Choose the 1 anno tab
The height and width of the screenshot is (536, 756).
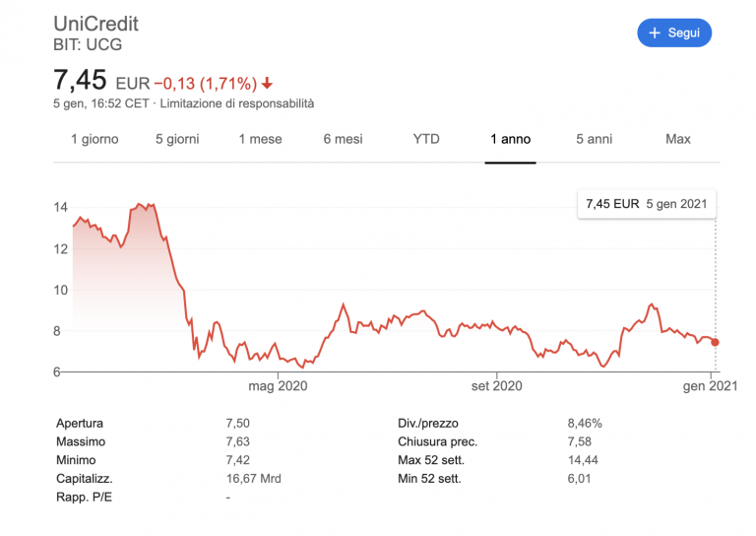[x=510, y=139]
